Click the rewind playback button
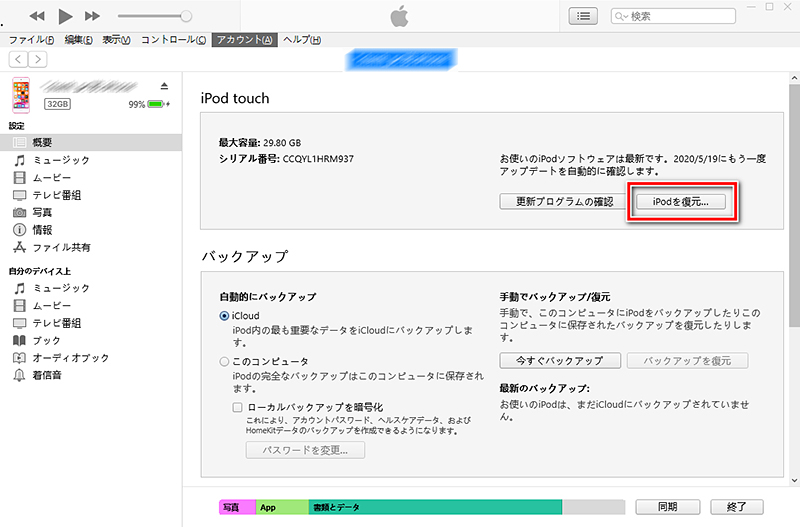The image size is (800, 527). 37,16
